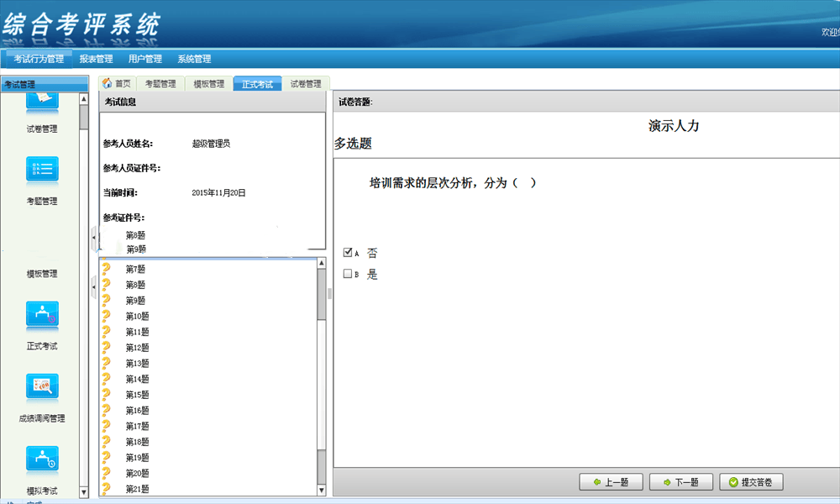Viewport: 840px width, 504px height.
Task: Click the question mark icon beside 第7题
Action: pyautogui.click(x=105, y=269)
